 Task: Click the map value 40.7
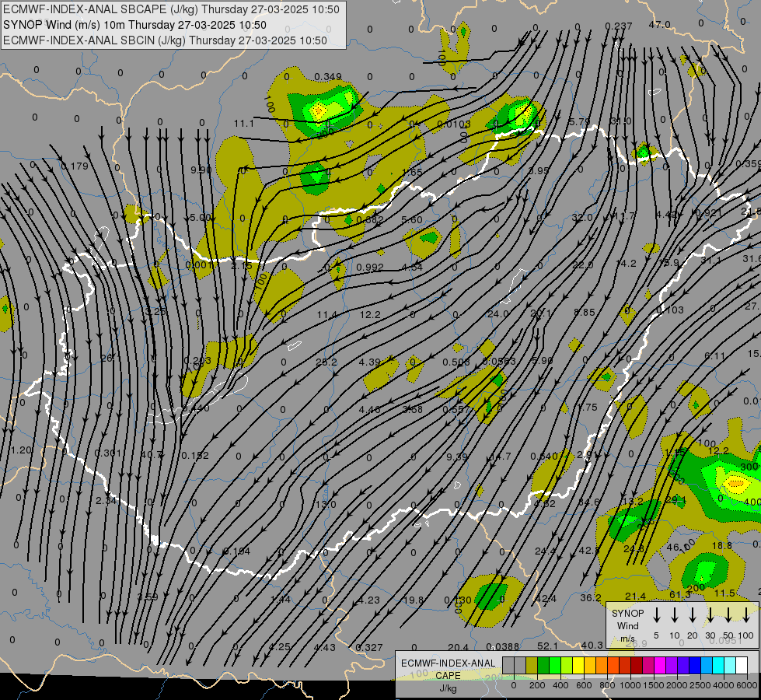[x=152, y=455]
